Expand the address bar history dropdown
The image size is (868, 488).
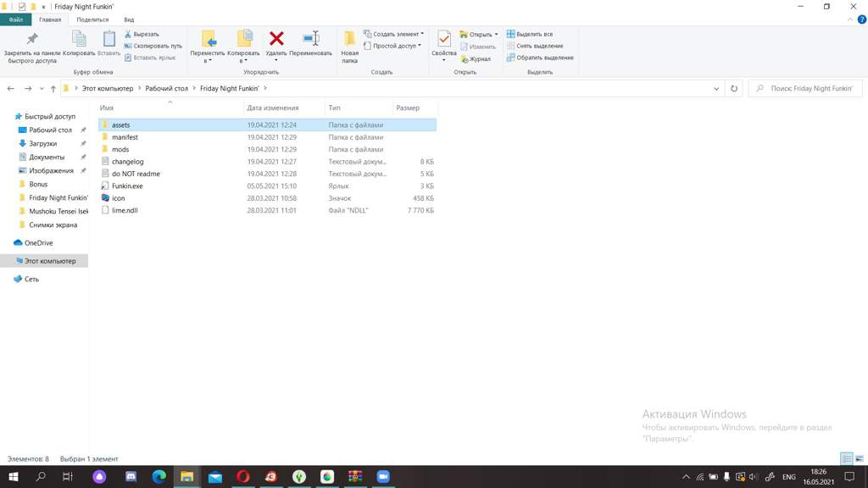(716, 88)
